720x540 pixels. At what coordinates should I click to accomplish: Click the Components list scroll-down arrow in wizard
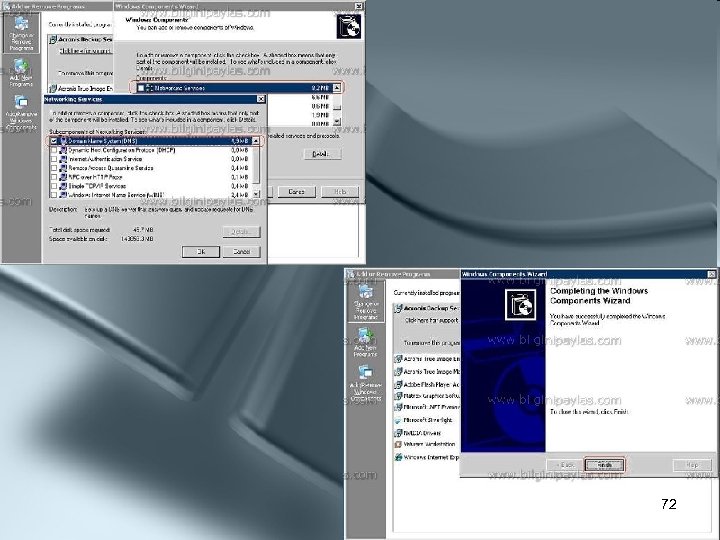coord(337,122)
